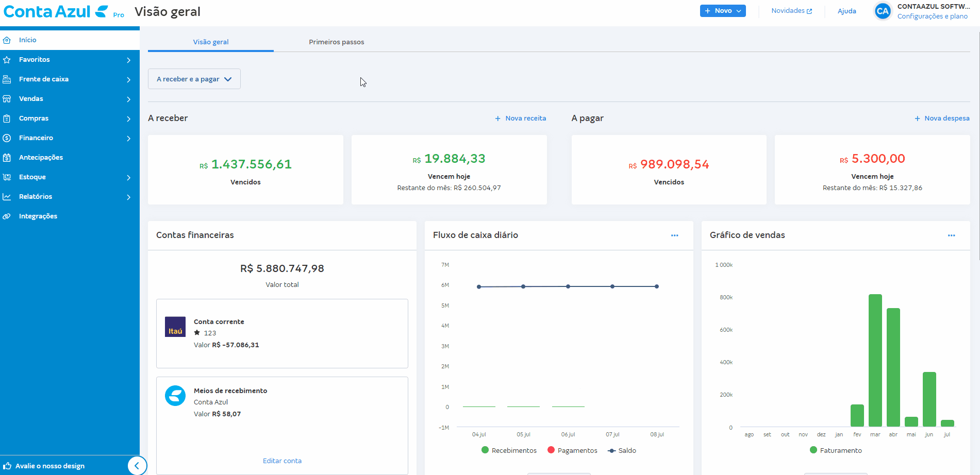Click the CA profile avatar
980x475 pixels.
click(x=883, y=11)
